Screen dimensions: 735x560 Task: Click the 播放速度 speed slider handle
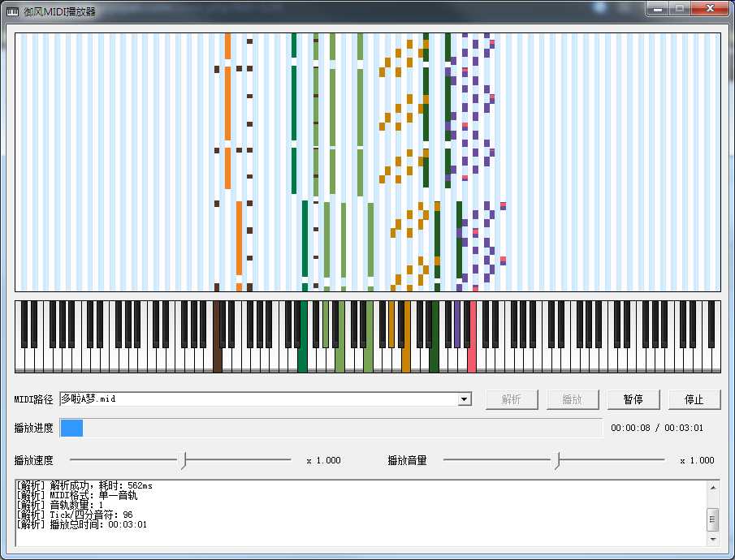(x=184, y=461)
